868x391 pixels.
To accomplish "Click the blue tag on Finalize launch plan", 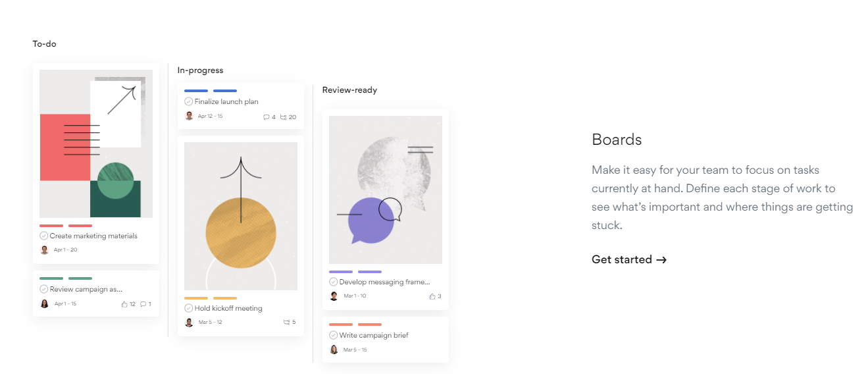I will [196, 91].
